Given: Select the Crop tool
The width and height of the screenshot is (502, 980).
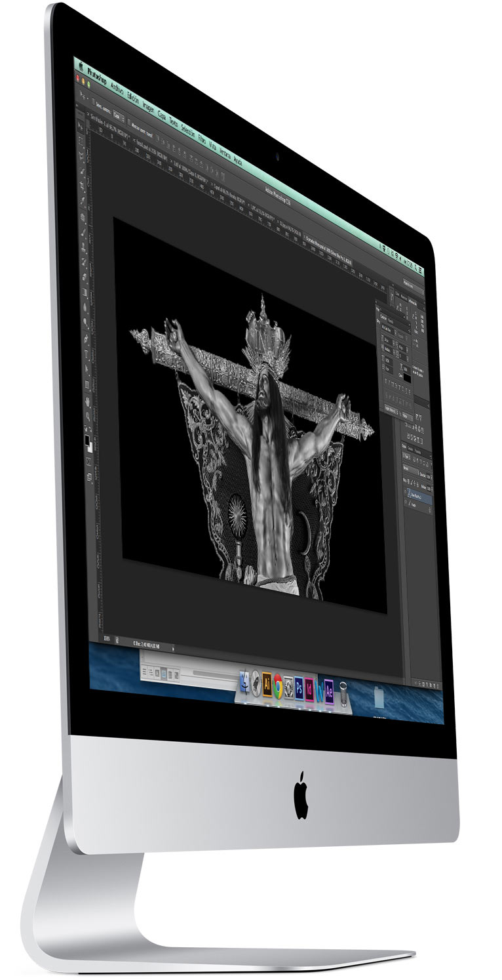Looking at the screenshot, I should pyautogui.click(x=82, y=184).
